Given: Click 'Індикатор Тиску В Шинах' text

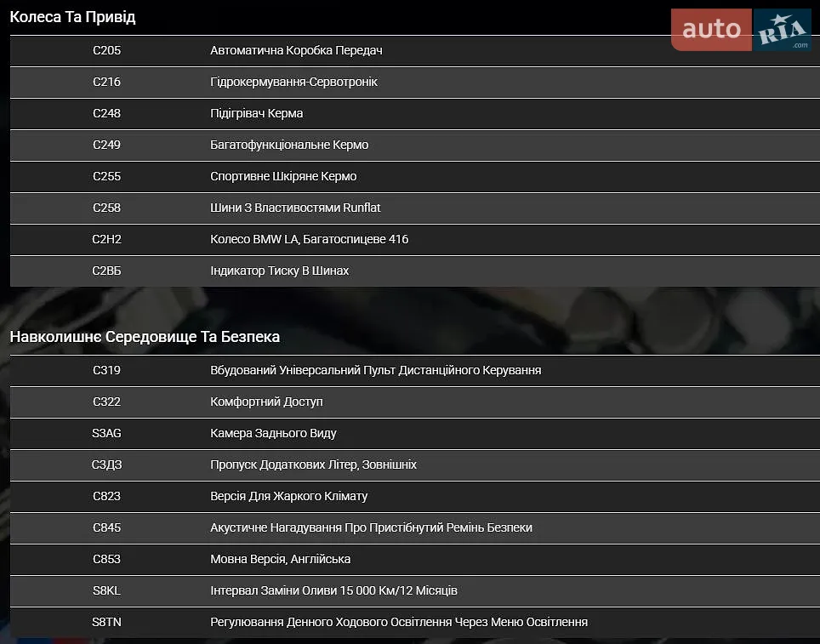Looking at the screenshot, I should [279, 271].
